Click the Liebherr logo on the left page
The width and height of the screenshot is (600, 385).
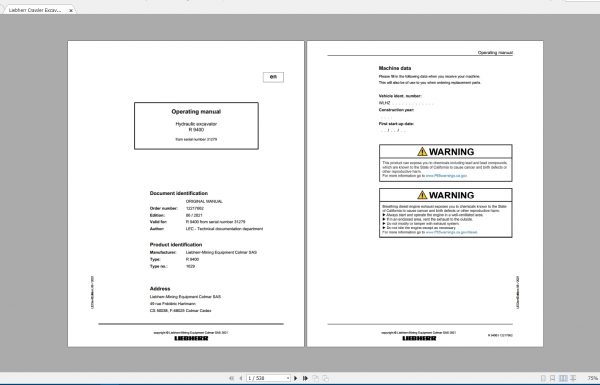click(x=191, y=338)
